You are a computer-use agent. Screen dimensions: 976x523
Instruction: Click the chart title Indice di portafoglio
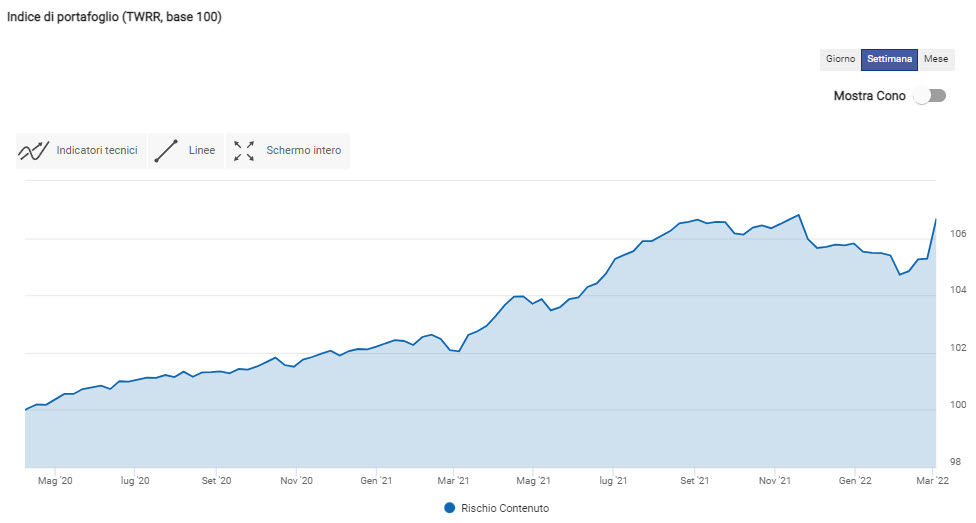click(115, 17)
